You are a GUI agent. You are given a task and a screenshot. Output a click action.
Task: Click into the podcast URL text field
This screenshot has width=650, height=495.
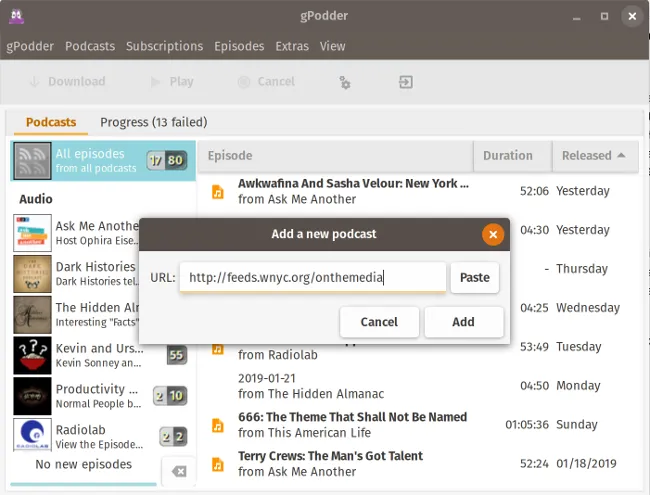pyautogui.click(x=312, y=278)
